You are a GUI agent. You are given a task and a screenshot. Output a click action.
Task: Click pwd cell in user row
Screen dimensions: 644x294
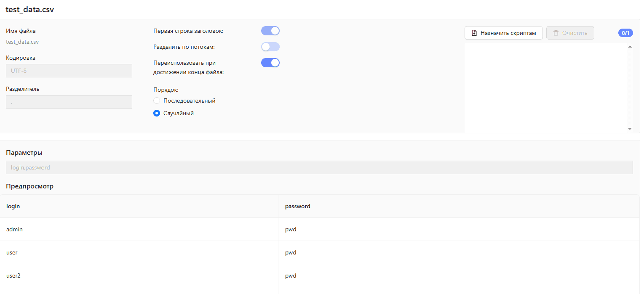tap(459, 252)
